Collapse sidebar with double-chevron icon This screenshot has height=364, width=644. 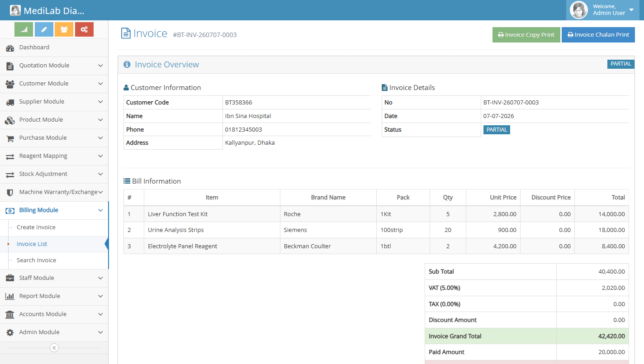[x=54, y=348]
